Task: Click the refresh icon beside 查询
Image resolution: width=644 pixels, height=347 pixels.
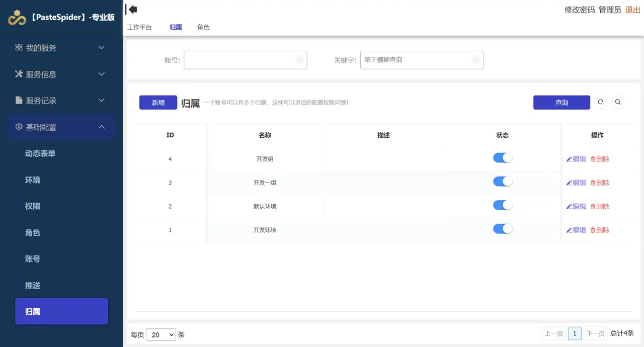Action: click(600, 102)
